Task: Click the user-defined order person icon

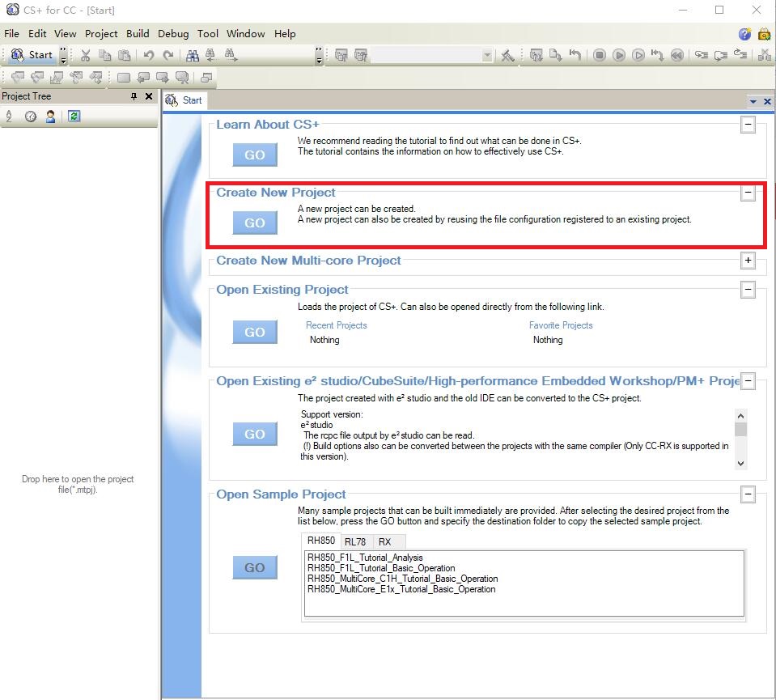Action: (50, 117)
